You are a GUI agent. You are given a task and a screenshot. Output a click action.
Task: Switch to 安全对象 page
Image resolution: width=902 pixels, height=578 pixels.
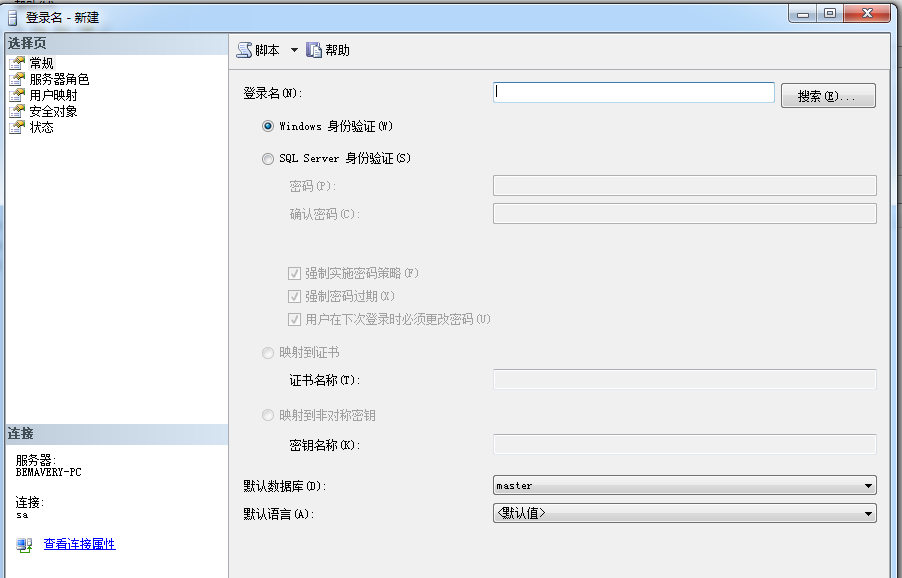click(x=53, y=111)
